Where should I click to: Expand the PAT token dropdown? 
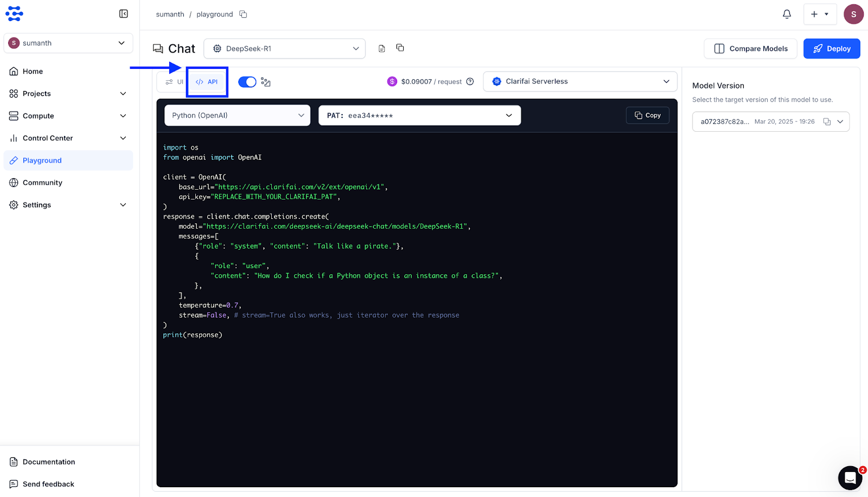coord(419,115)
